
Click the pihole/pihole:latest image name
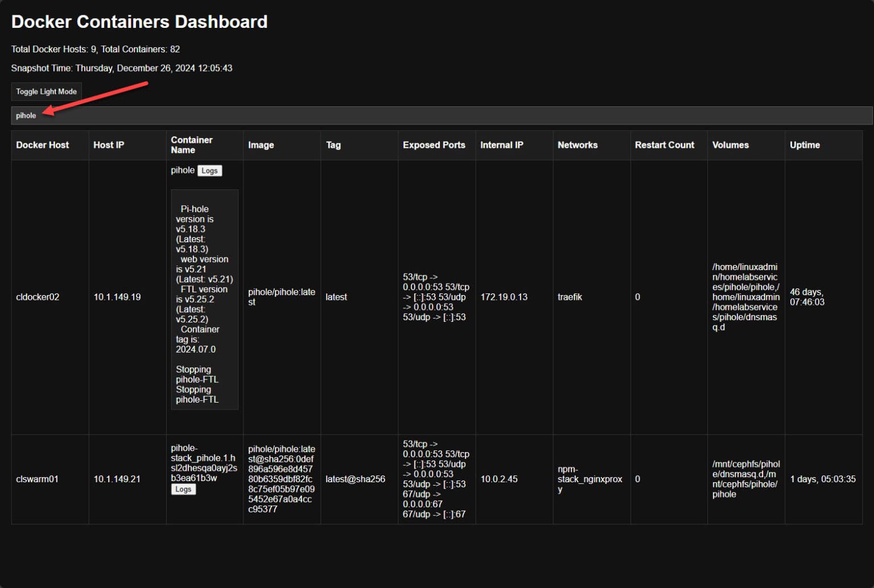click(282, 296)
